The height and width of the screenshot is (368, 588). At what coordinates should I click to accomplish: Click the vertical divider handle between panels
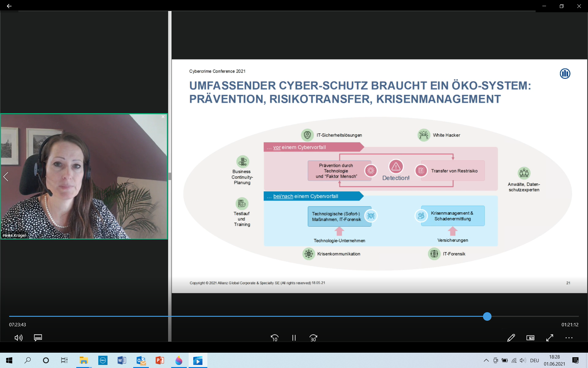[x=170, y=176]
